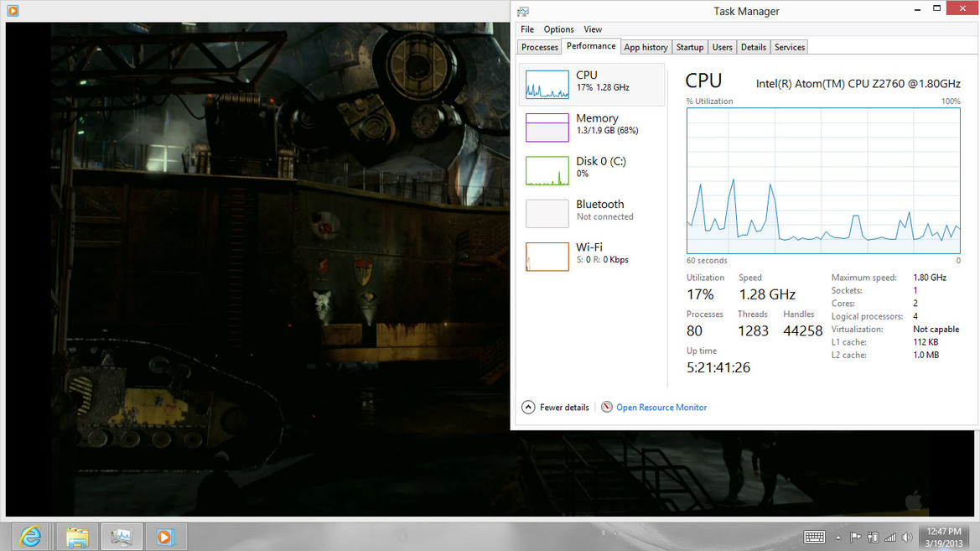980x551 pixels.
Task: Click the Intel Atom CPU model name
Action: (x=858, y=84)
